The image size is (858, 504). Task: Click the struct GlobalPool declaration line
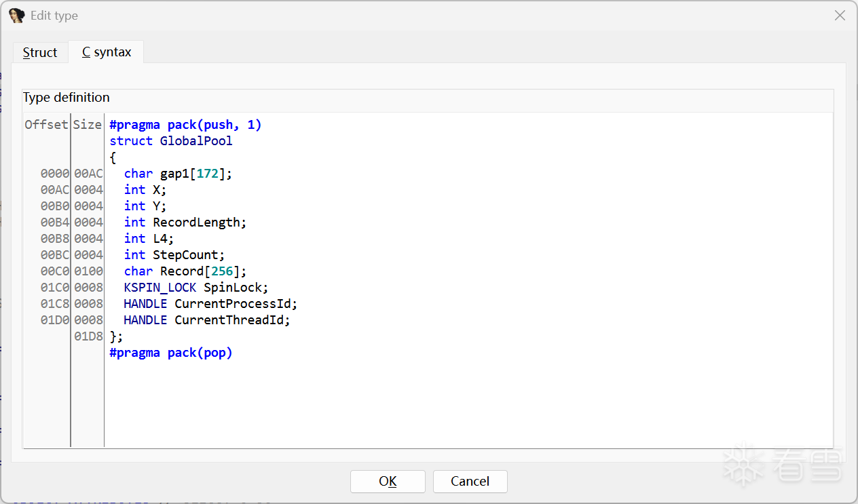(x=171, y=141)
